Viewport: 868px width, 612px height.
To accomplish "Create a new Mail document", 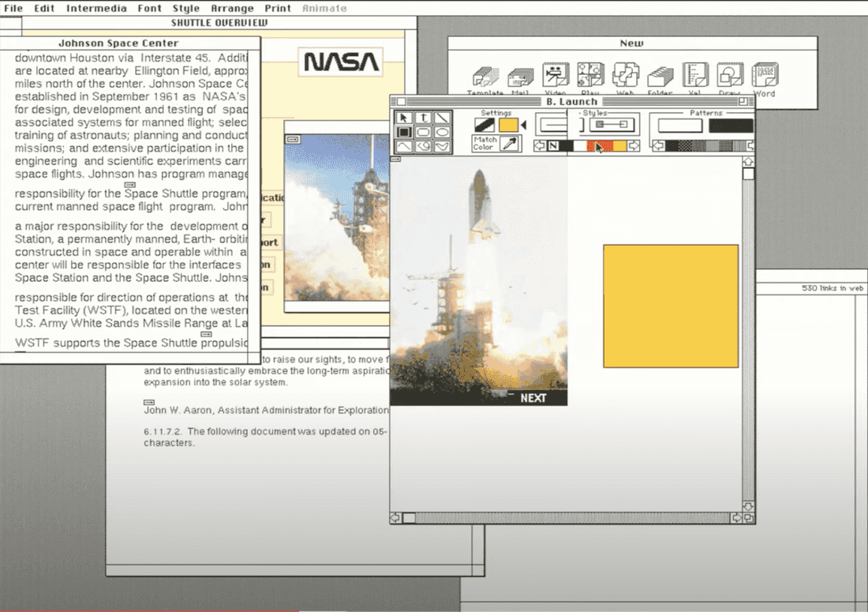I will (x=520, y=75).
